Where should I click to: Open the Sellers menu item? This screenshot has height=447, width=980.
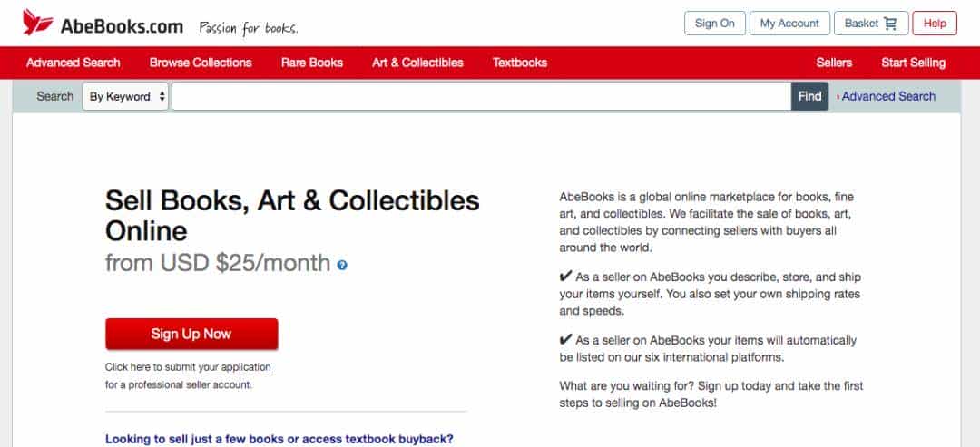(834, 63)
